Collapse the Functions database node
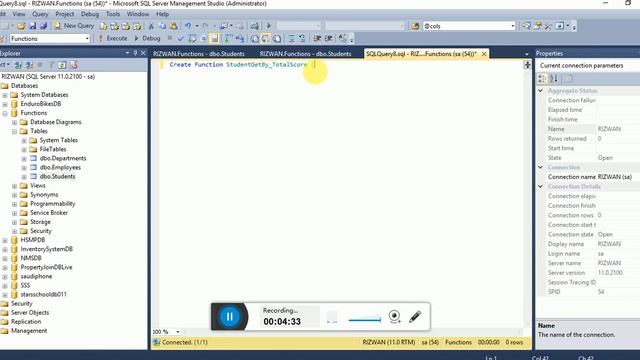 (5, 113)
